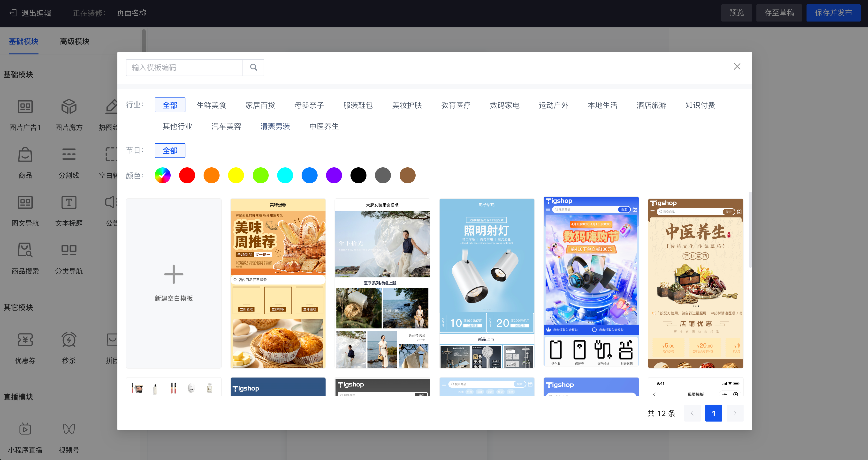The width and height of the screenshot is (868, 460).
Task: Go to next page of templates
Action: pyautogui.click(x=735, y=413)
